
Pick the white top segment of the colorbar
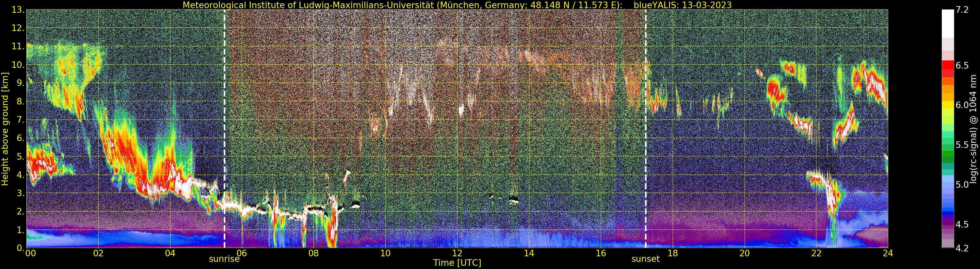tap(948, 24)
